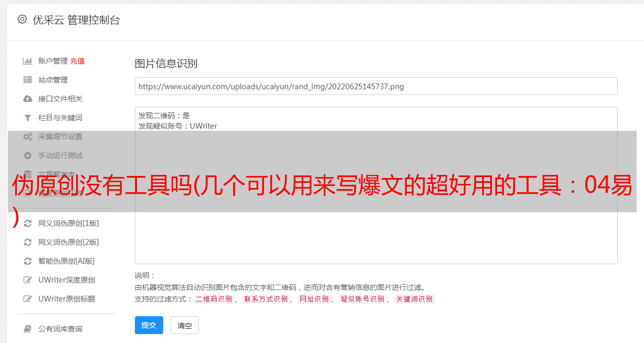Screen dimensions: 644x343
Task: Click the refresh icon beside 同义词伪原创[2版]
Action: (28, 242)
